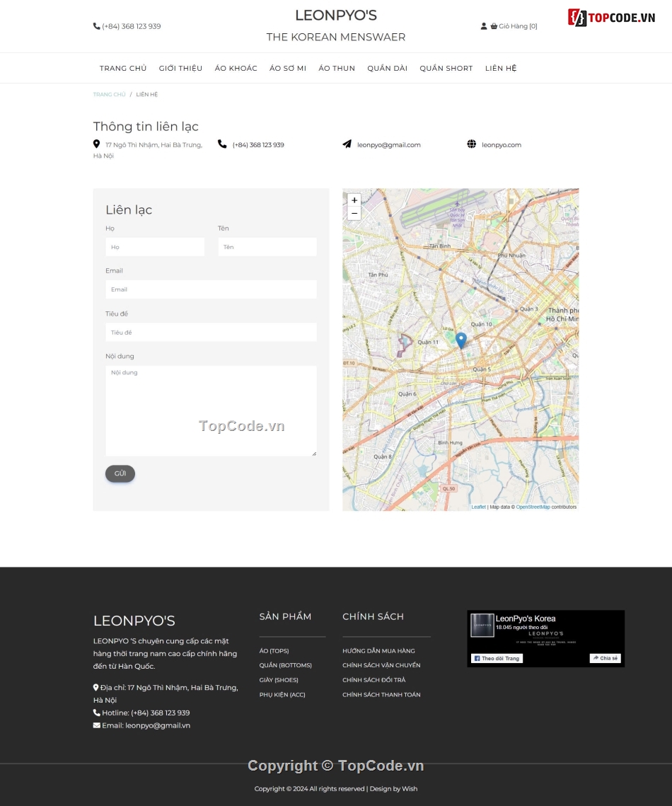Screen dimensions: 672x806
Task: Open CHÍNH SÁCH VẬN CHUYỂN link
Action: 381,665
